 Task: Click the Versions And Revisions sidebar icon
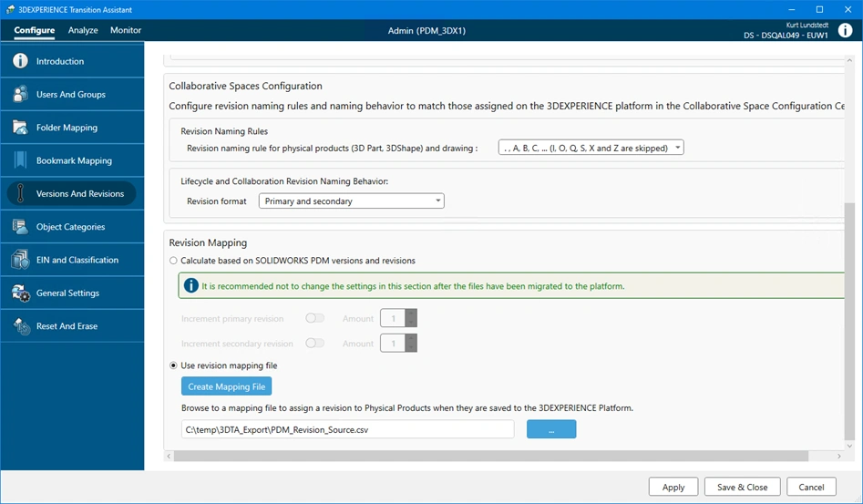(20, 193)
